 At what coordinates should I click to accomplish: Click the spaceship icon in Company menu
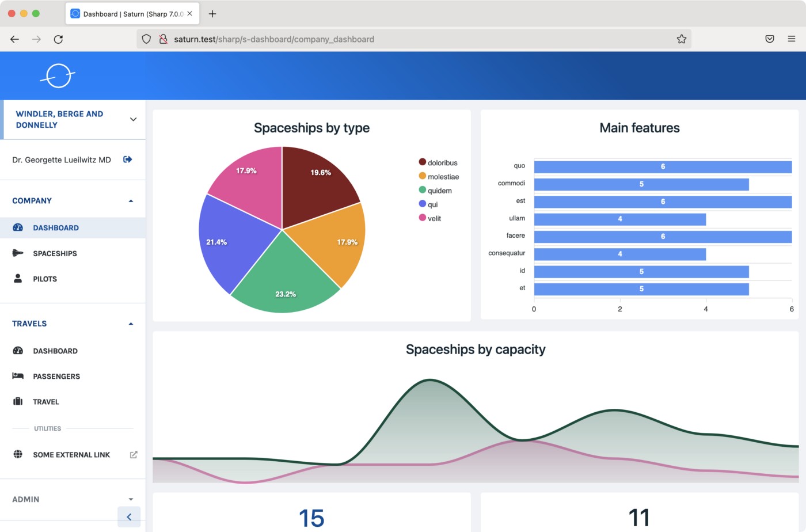click(x=18, y=253)
